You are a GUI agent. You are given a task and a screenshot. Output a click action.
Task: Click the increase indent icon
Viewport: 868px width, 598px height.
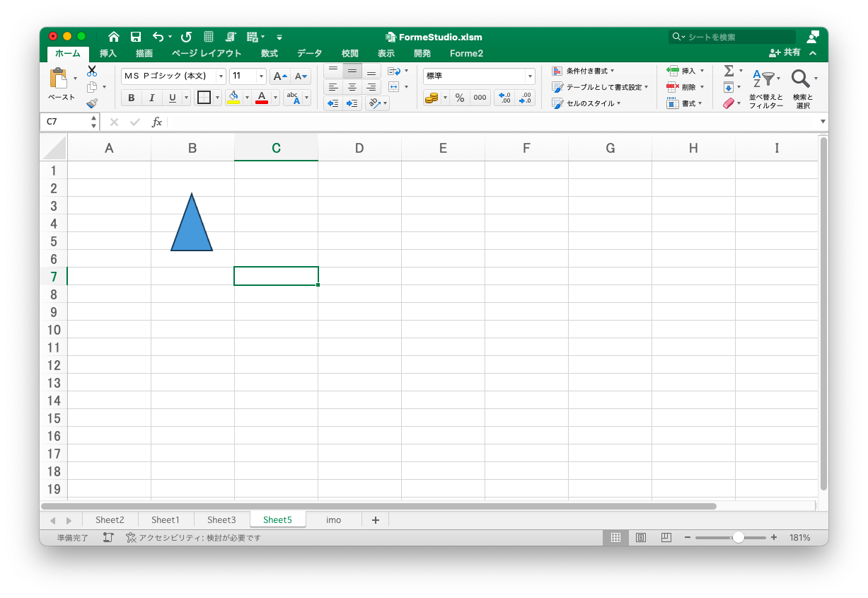coord(352,103)
